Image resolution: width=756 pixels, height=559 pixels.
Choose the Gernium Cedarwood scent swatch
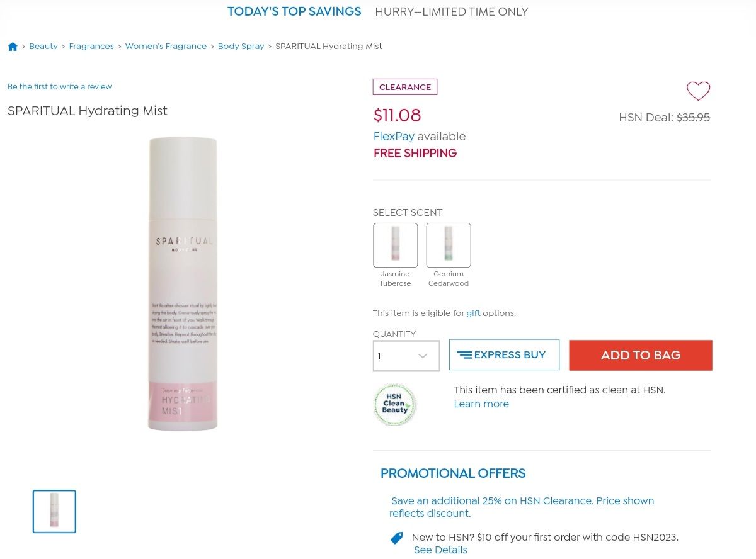[448, 245]
